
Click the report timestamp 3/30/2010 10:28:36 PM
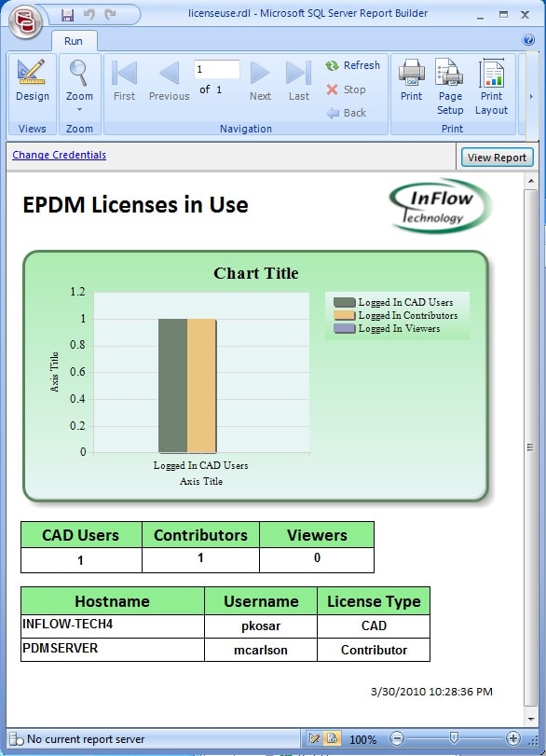431,692
